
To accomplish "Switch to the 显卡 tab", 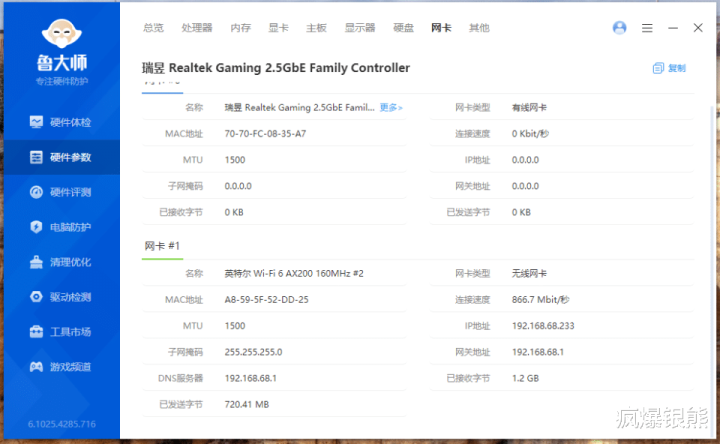I will [278, 28].
